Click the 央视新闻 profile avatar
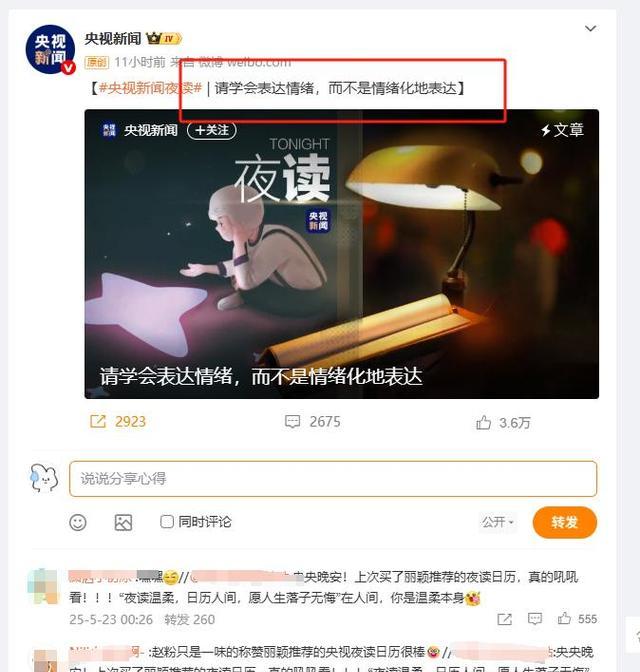The image size is (640, 672). 51,49
